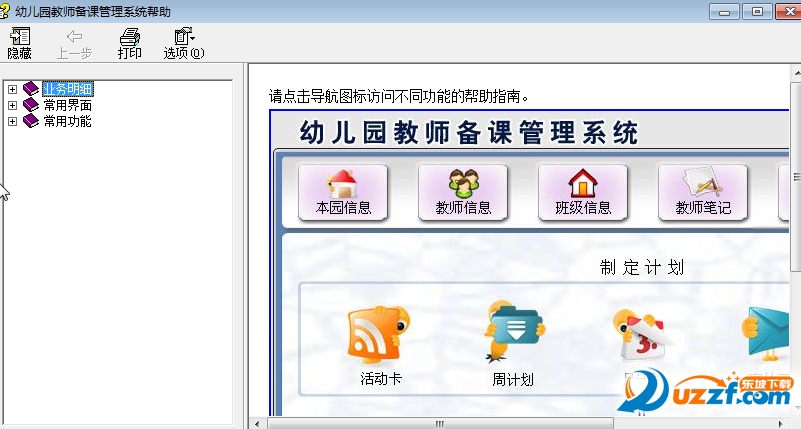801x429 pixels.
Task: Click the 周计划 label text
Action: [513, 379]
